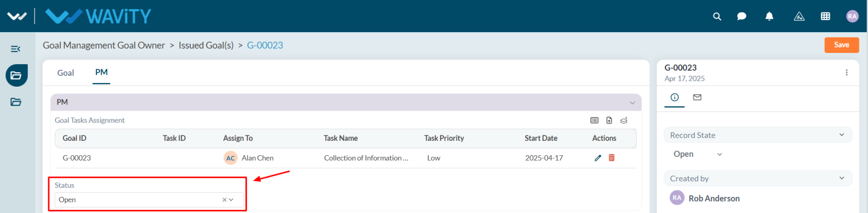This screenshot has height=213, width=868.
Task: Clear the Status field with the X
Action: [224, 200]
